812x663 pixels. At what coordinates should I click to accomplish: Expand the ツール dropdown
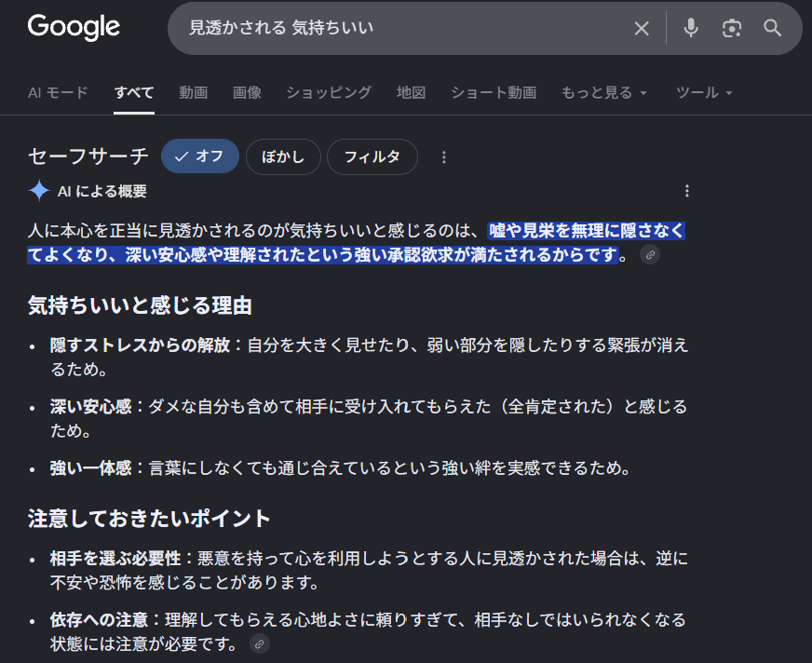(x=704, y=93)
